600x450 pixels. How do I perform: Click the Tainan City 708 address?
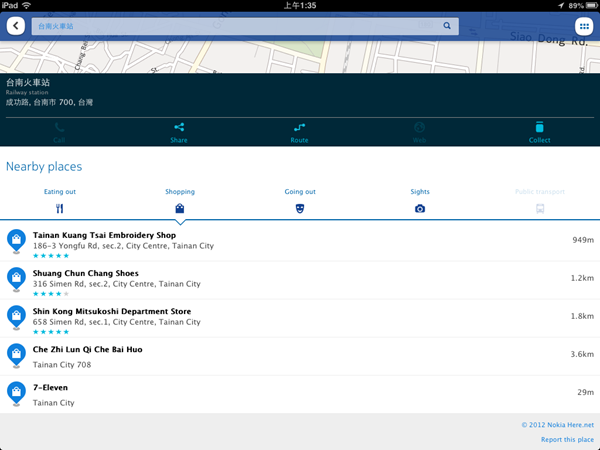point(62,365)
